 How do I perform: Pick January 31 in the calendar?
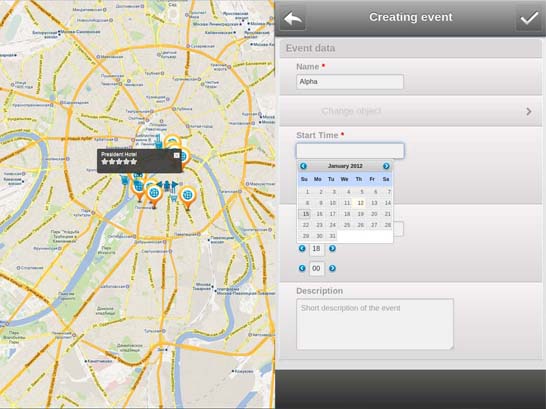[x=332, y=236]
